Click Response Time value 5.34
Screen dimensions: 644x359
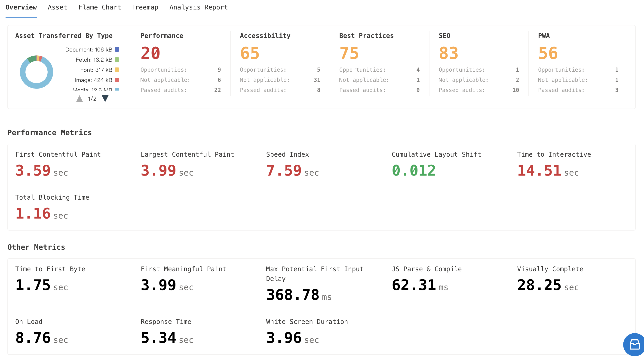coord(159,338)
